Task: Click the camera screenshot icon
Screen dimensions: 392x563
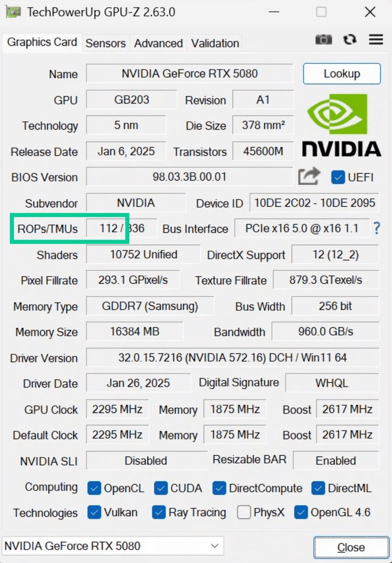Action: pos(324,40)
